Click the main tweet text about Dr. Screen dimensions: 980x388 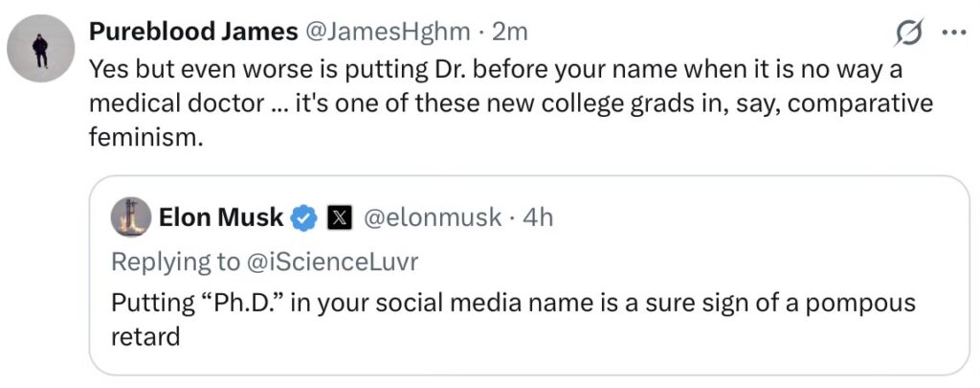(511, 103)
